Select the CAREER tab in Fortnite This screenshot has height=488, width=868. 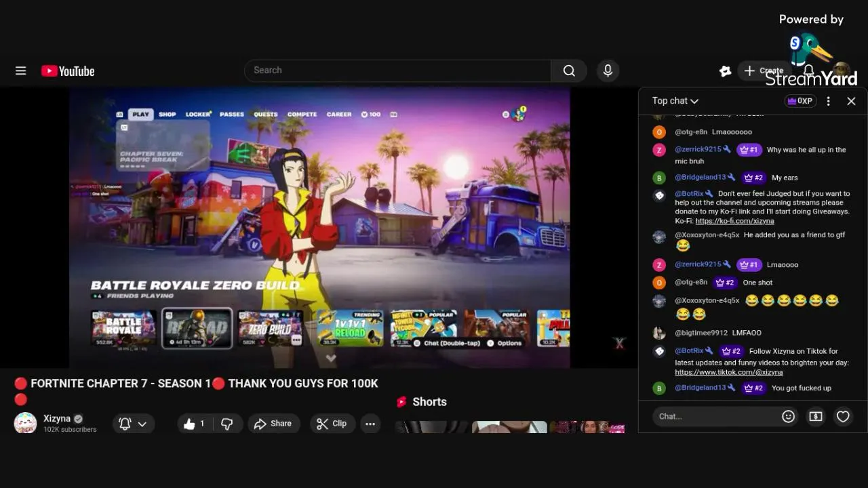(339, 115)
